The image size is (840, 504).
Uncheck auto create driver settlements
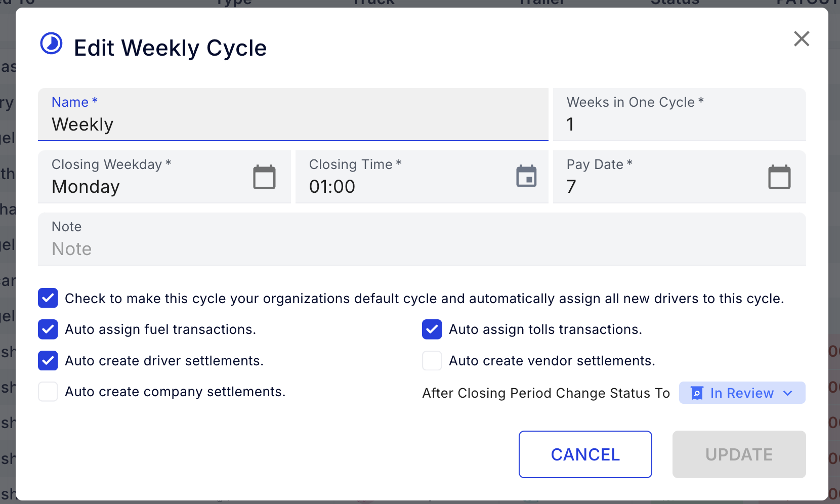coord(48,361)
